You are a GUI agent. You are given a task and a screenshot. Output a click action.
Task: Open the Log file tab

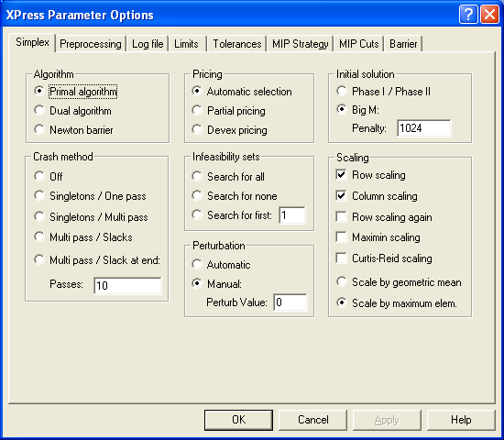(148, 44)
